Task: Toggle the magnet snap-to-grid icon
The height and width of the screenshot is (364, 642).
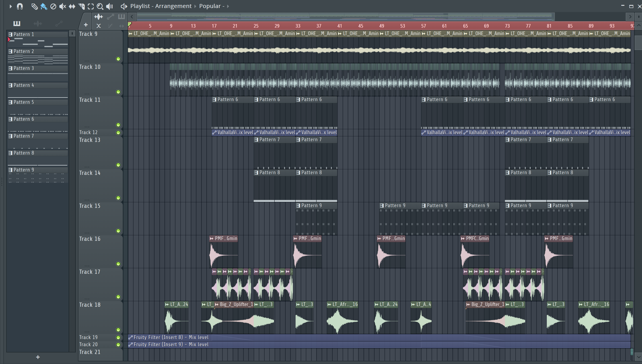Action: pyautogui.click(x=20, y=6)
